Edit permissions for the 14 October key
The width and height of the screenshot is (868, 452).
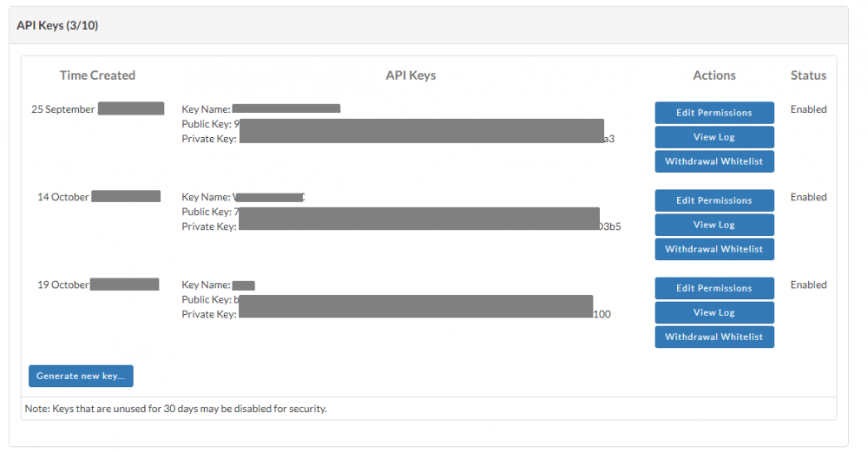click(713, 200)
